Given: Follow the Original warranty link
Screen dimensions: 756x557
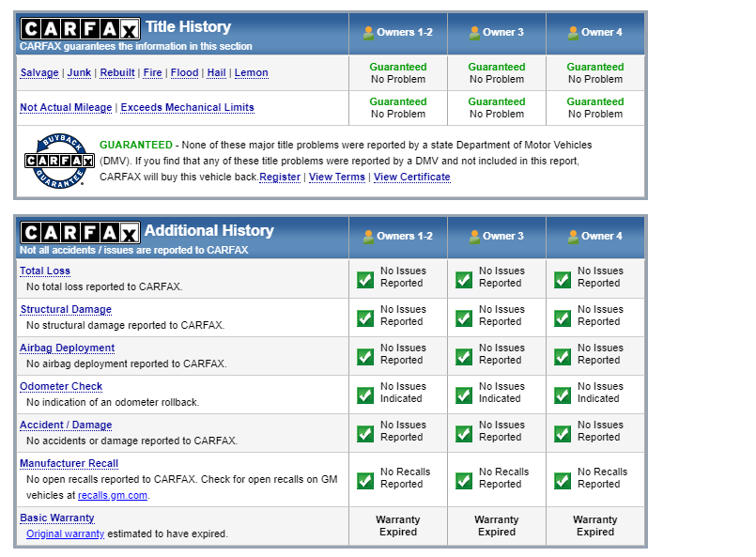Looking at the screenshot, I should 65,534.
